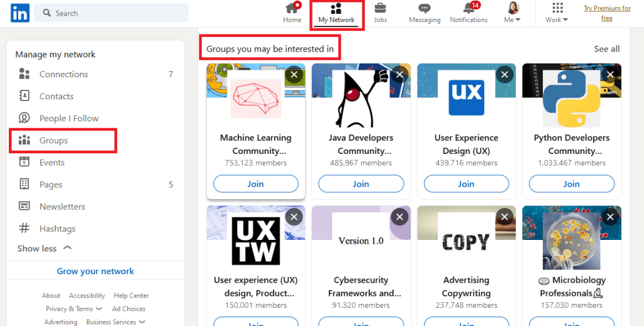This screenshot has width=644, height=326.
Task: Dismiss Machine Learning Community card
Action: click(294, 75)
